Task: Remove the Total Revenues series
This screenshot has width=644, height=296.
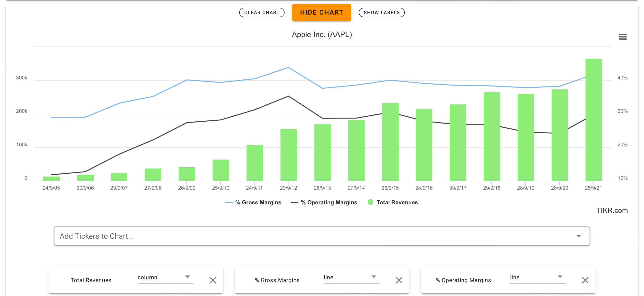Action: tap(213, 280)
